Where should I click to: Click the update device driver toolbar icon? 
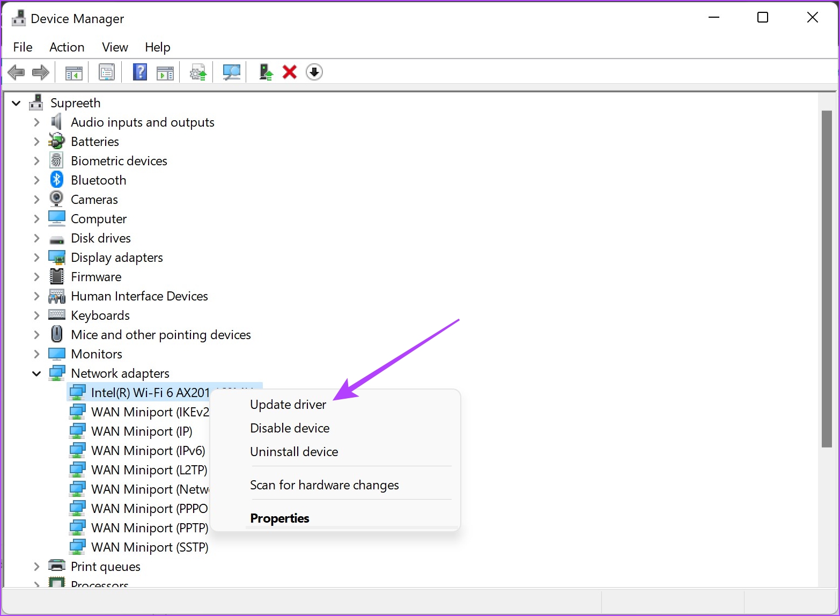pyautogui.click(x=266, y=72)
